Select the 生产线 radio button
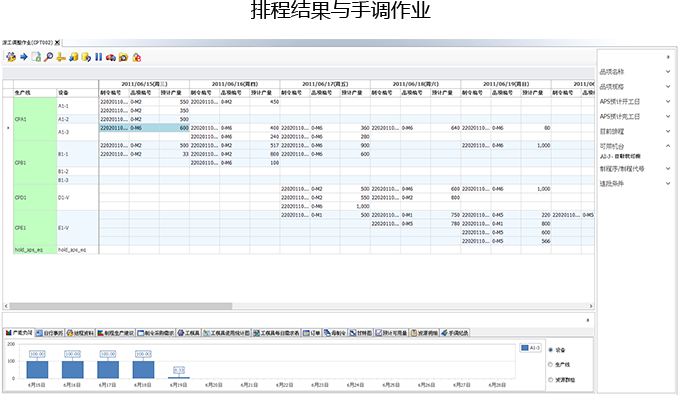Image resolution: width=678 pixels, height=395 pixels. point(550,365)
